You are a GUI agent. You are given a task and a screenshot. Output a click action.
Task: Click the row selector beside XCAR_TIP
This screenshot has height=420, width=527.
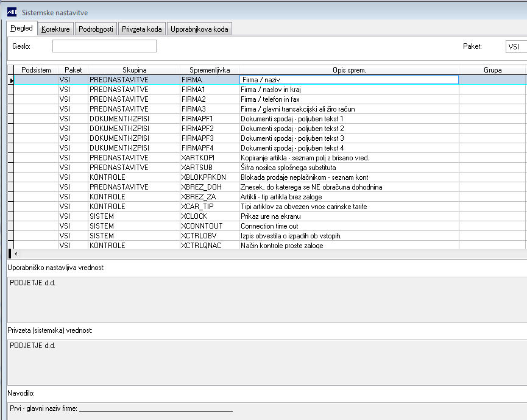tap(11, 207)
